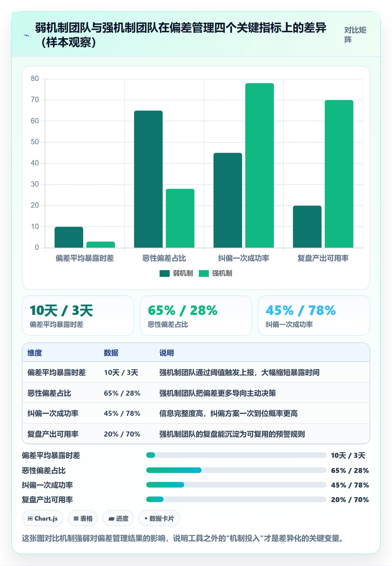Click the 数据 column header
This screenshot has height=566, width=392.
pyautogui.click(x=111, y=353)
